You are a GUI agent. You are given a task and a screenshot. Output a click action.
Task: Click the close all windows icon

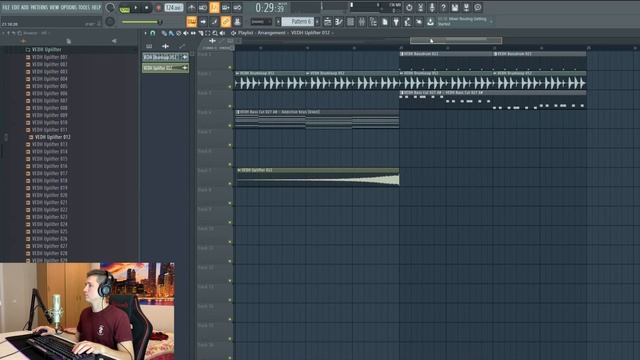(x=419, y=22)
